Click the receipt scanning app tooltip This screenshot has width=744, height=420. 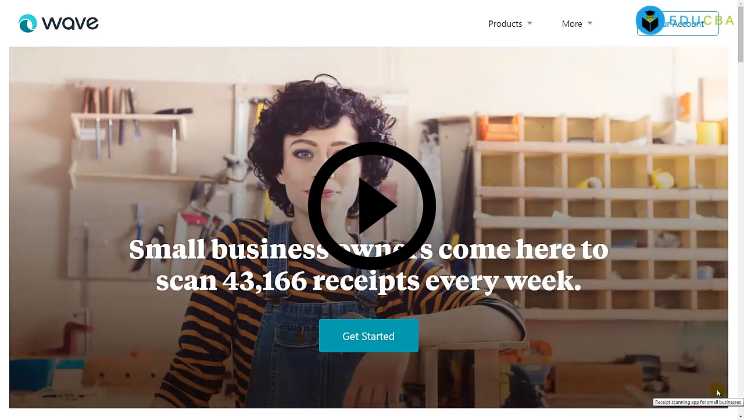tap(698, 402)
